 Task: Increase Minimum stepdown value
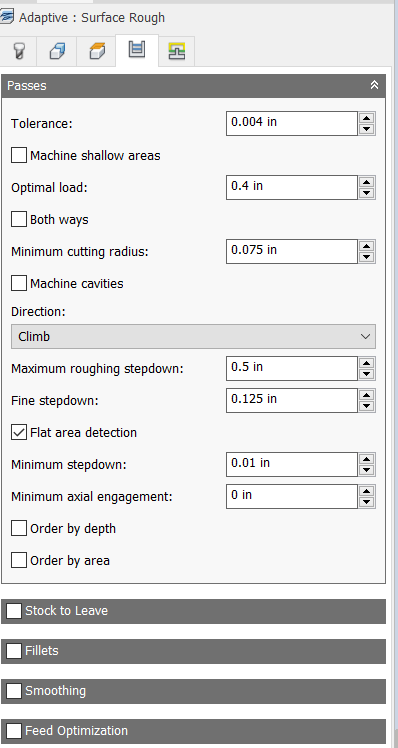pyautogui.click(x=367, y=458)
